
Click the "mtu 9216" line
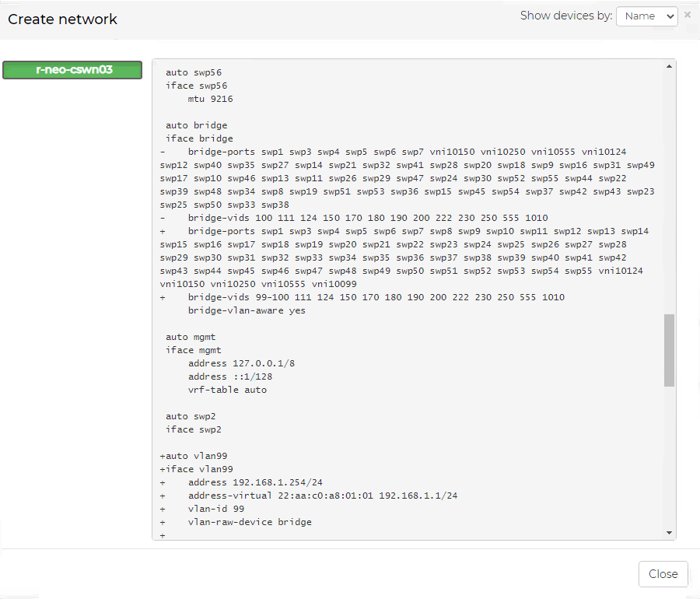[210, 99]
